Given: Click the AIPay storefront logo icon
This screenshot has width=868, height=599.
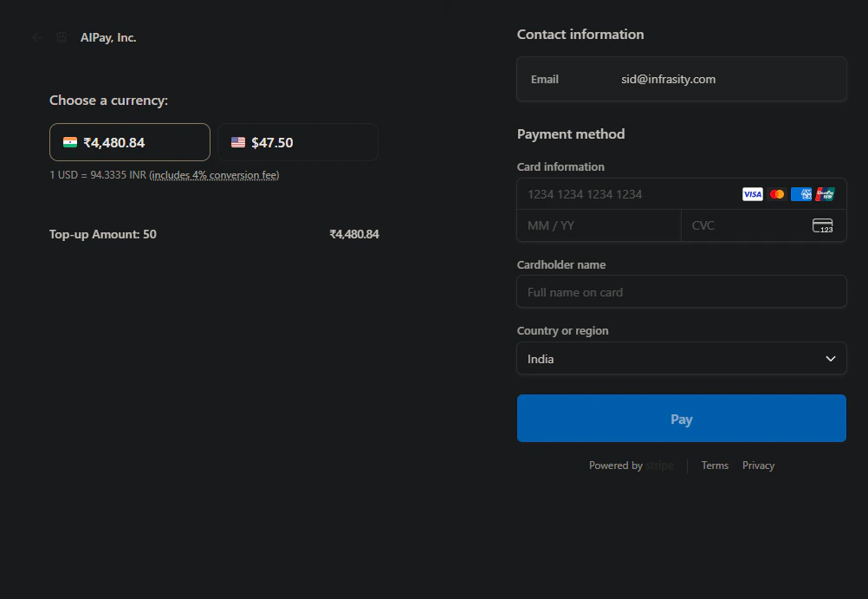Looking at the screenshot, I should 61,37.
